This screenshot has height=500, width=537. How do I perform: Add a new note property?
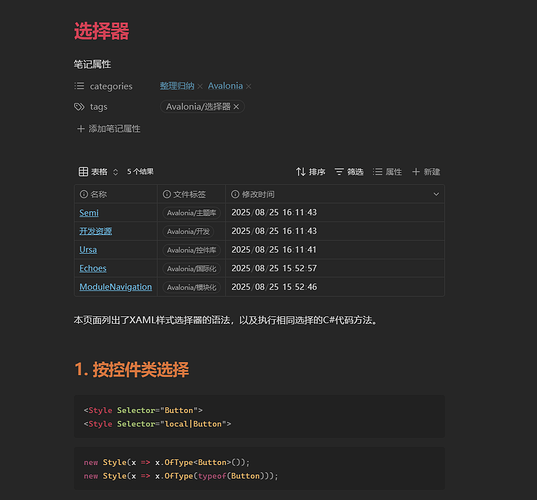[x=109, y=129]
